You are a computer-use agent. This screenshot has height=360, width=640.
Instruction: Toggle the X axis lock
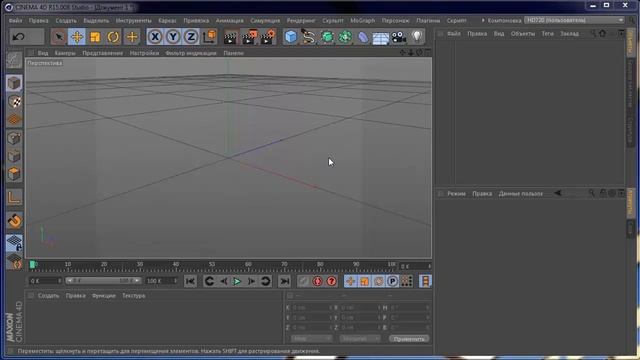155,37
